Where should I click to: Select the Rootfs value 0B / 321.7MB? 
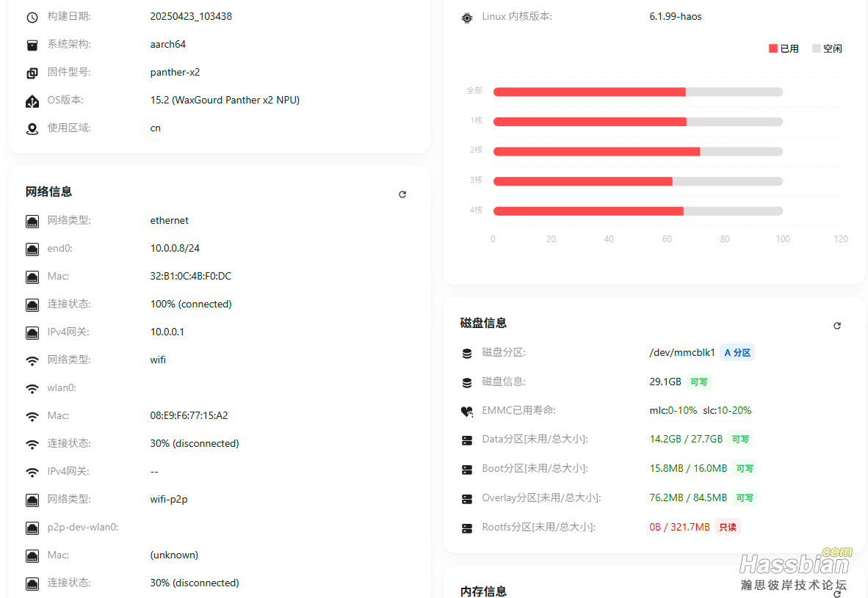(x=679, y=527)
